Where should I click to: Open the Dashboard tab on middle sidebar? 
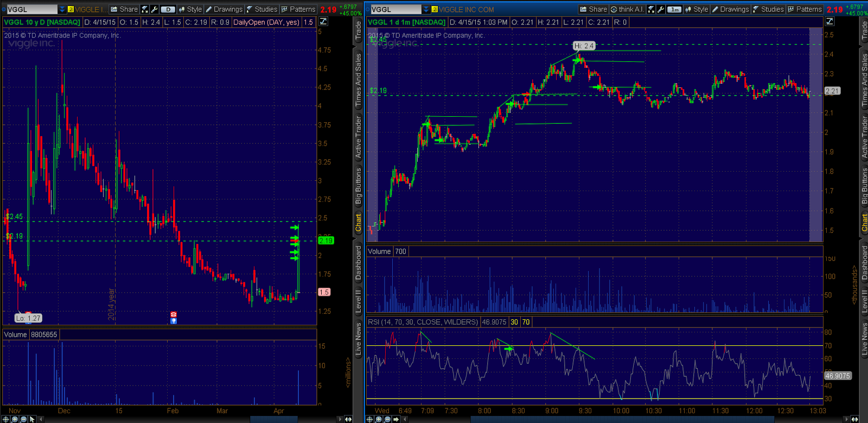click(358, 263)
